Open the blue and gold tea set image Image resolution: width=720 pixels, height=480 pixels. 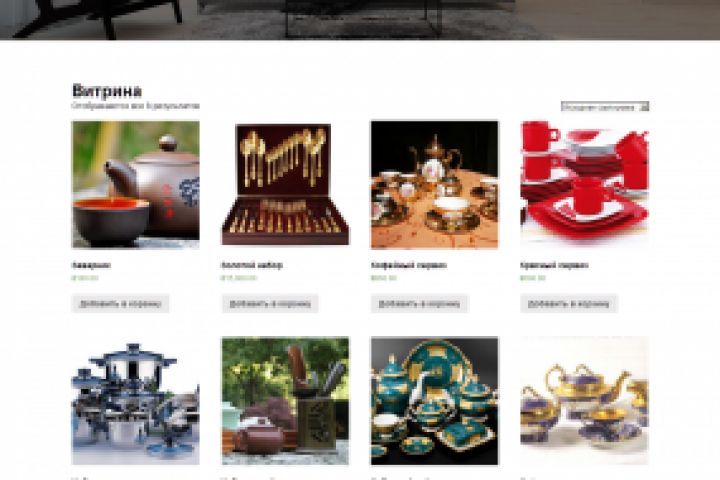coord(584,401)
